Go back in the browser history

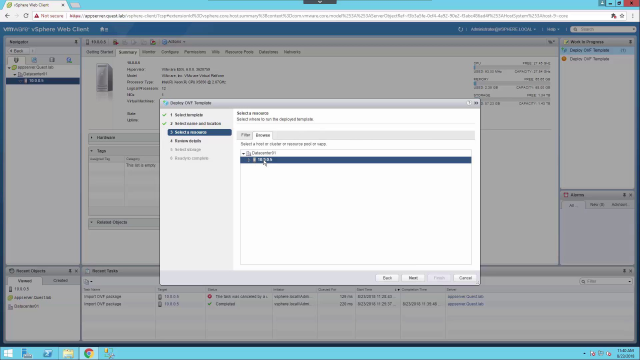[x=7, y=16]
